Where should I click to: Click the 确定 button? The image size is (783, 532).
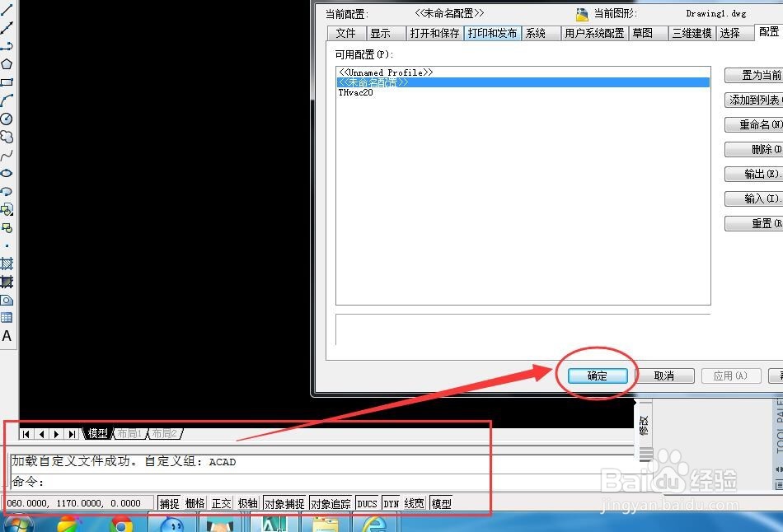pos(598,376)
